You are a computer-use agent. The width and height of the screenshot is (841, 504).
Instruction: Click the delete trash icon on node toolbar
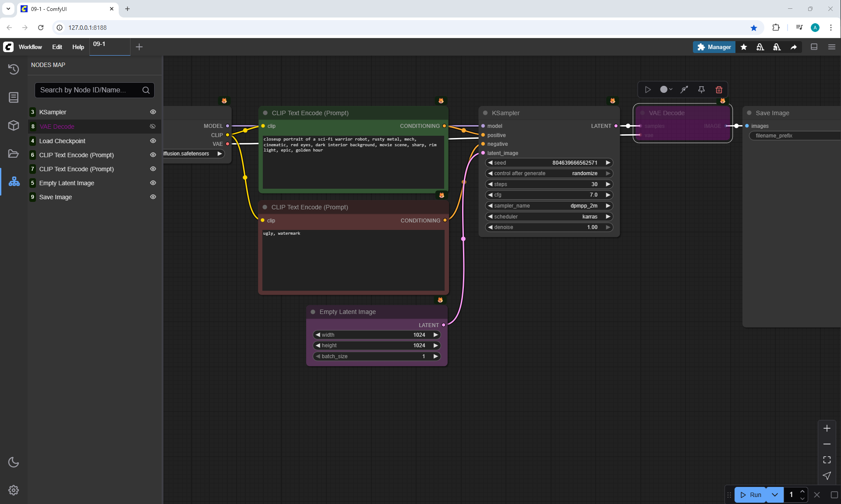click(719, 90)
